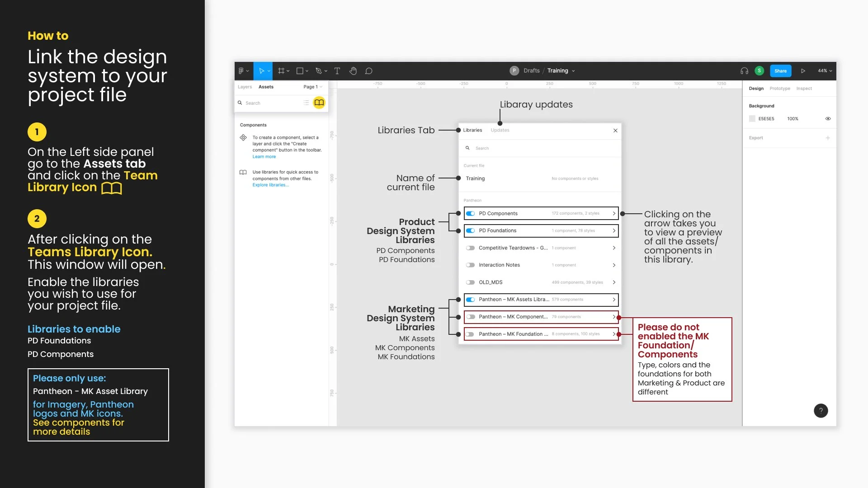Screen dimensions: 868x488
Task: Select the Comment tool
Action: [369, 71]
